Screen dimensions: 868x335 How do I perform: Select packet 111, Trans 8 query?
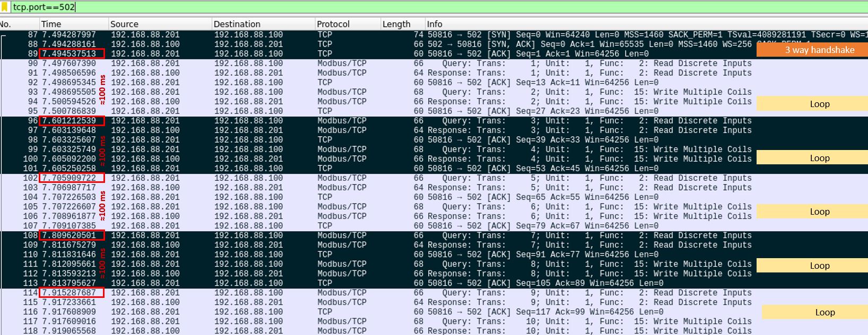pyautogui.click(x=434, y=264)
